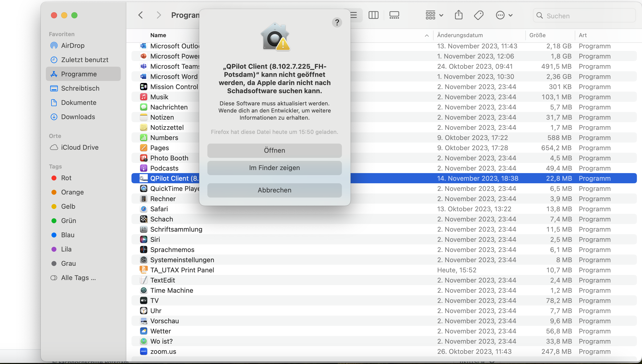Select the Mission Control app icon
This screenshot has height=364, width=642.
click(144, 87)
